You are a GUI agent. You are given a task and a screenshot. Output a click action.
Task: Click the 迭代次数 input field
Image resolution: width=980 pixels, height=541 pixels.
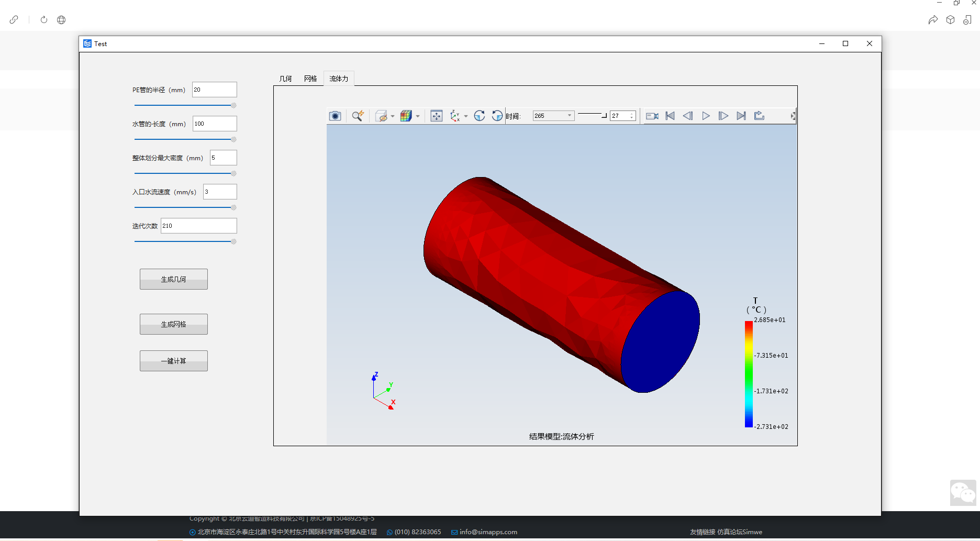coord(199,226)
